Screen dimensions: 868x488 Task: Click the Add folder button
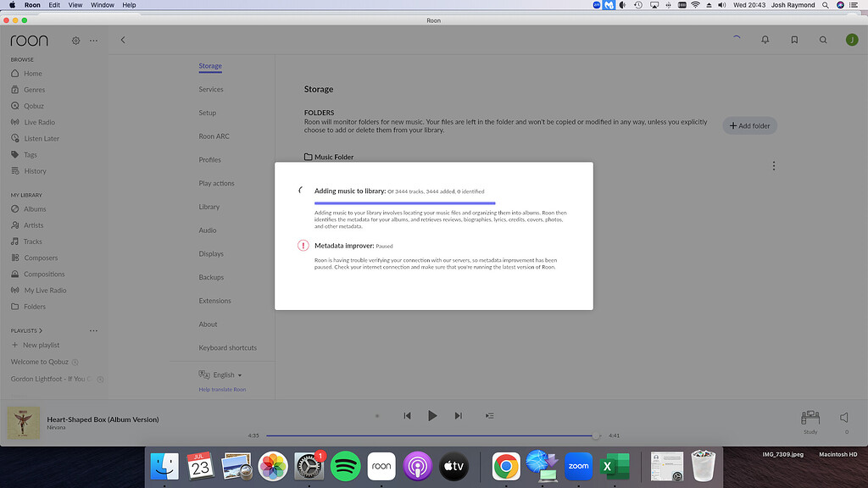point(749,125)
